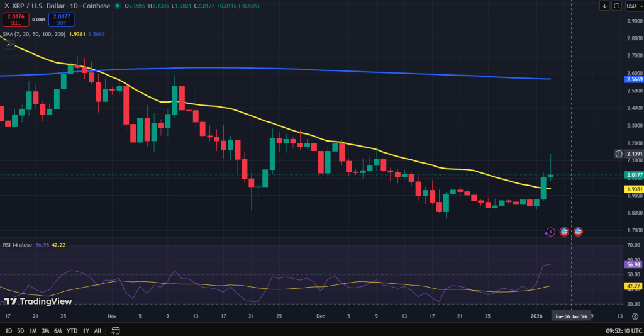Select the 6M time range
The height and width of the screenshot is (336, 644).
58,331
